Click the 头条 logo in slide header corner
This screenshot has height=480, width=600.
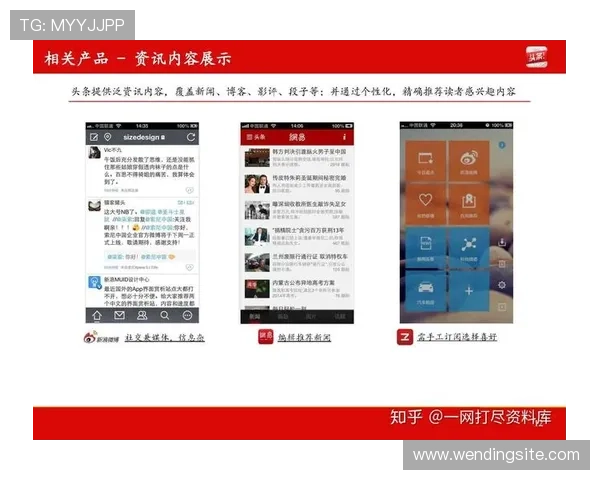(x=536, y=57)
